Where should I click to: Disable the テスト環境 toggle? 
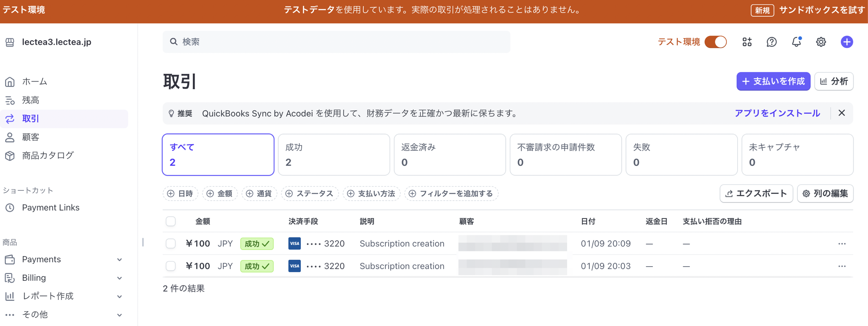pos(716,42)
